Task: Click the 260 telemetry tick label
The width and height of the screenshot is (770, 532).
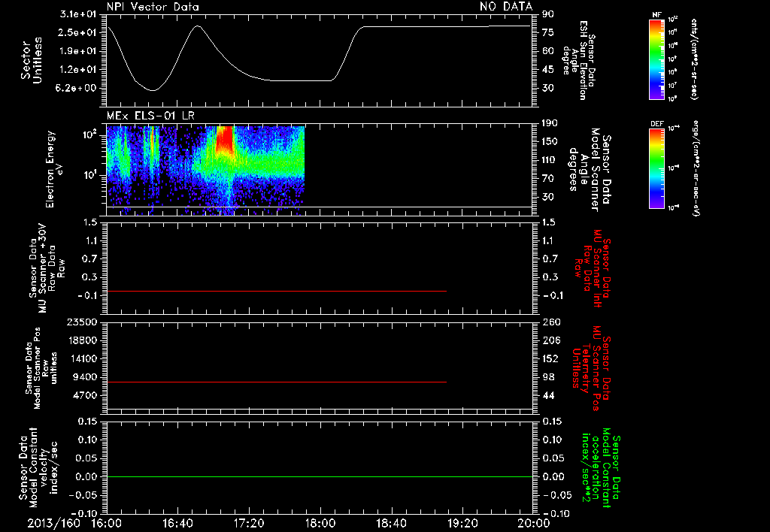Action: (550, 322)
